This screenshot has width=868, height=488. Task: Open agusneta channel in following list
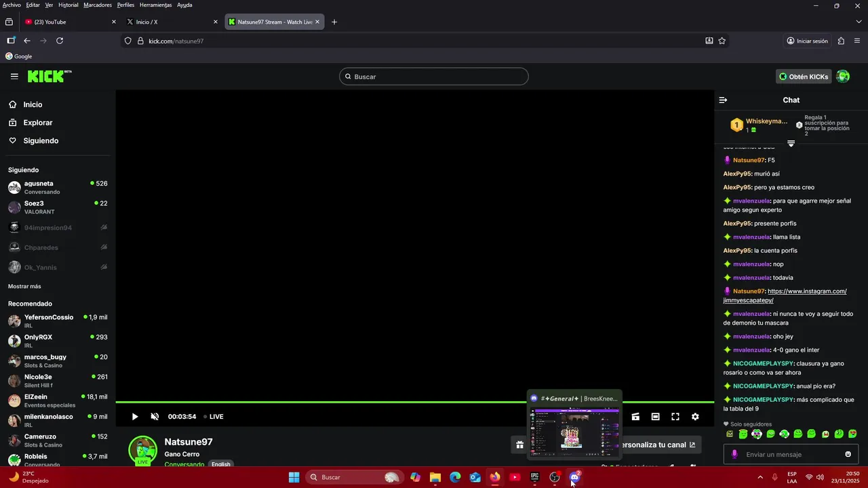pyautogui.click(x=58, y=187)
